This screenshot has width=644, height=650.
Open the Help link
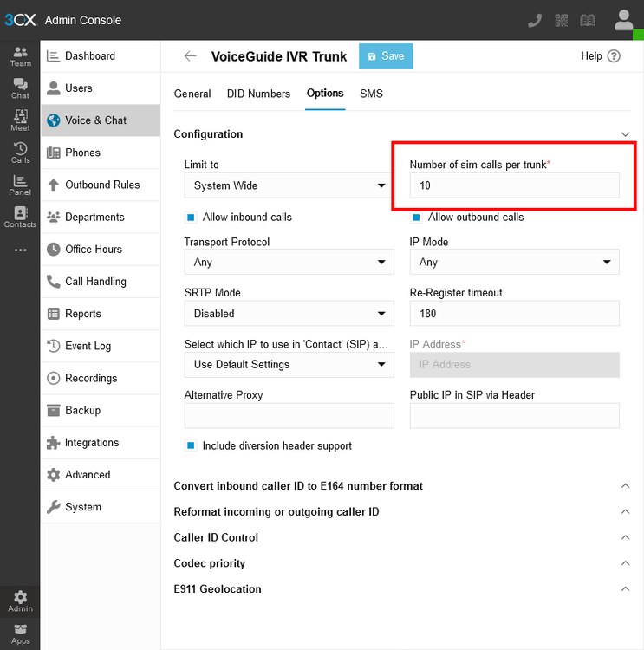pos(600,56)
